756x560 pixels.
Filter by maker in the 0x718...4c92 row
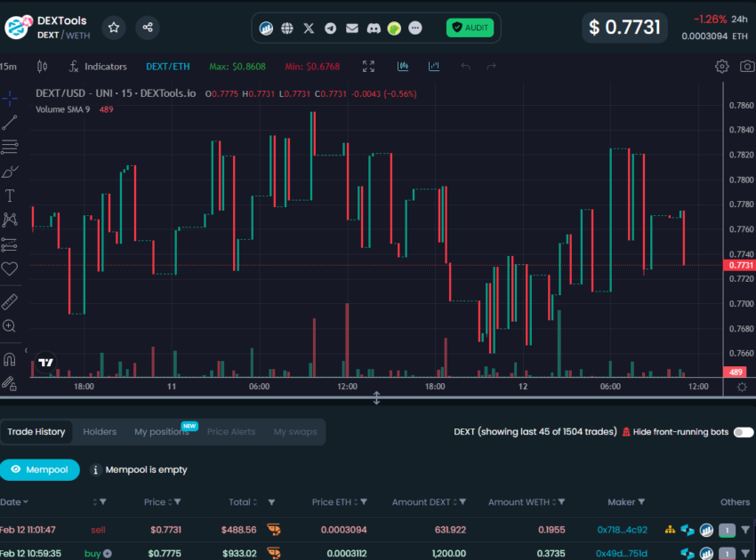745,530
